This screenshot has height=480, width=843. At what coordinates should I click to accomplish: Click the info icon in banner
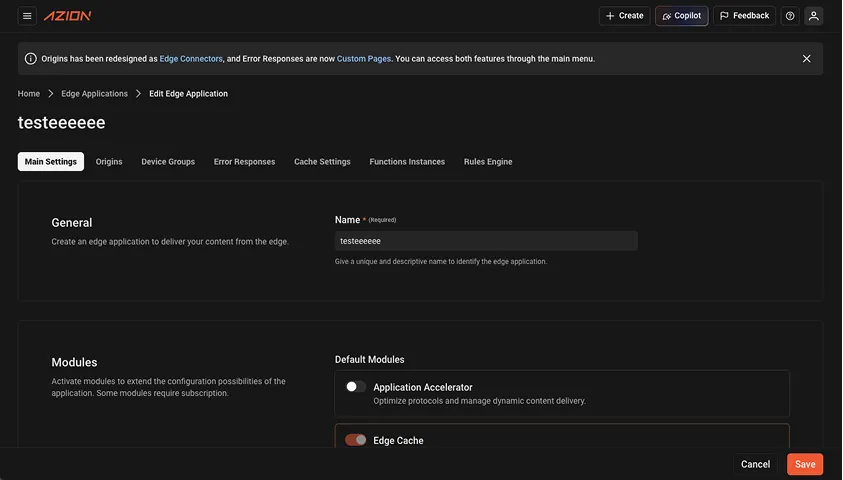pyautogui.click(x=31, y=59)
